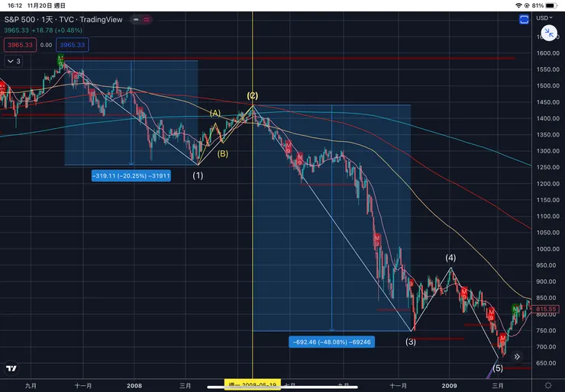Screen dimensions: 565x392
Task: Select the Elliott wave label (4)
Action: (x=450, y=258)
